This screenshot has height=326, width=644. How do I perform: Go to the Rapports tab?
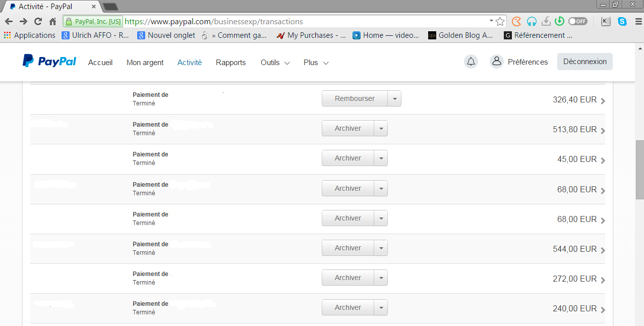click(230, 63)
